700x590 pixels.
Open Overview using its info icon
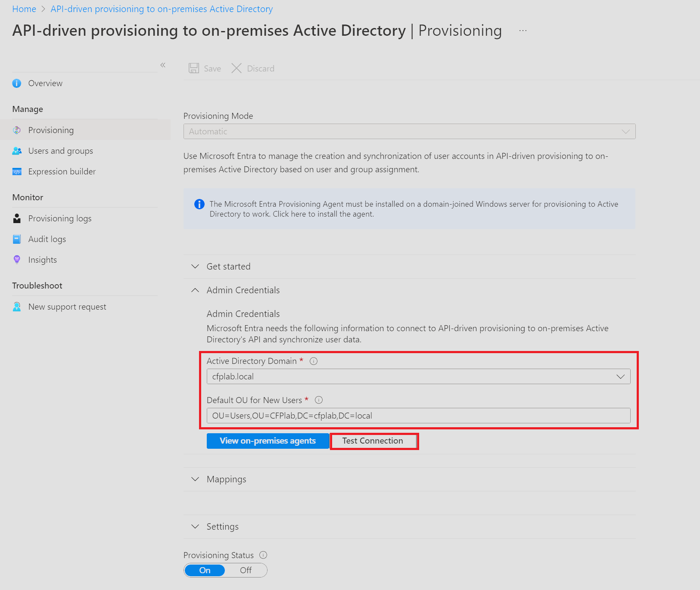click(x=16, y=83)
